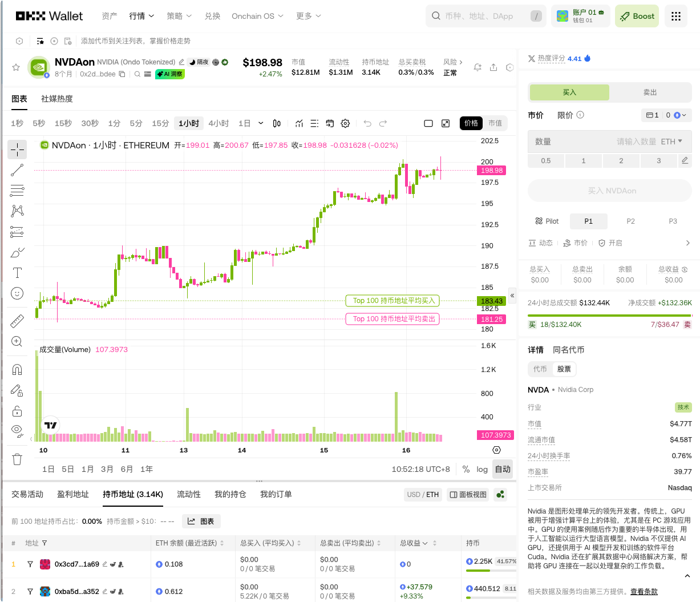The image size is (700, 602).
Task: Select the text annotation tool
Action: [x=17, y=273]
